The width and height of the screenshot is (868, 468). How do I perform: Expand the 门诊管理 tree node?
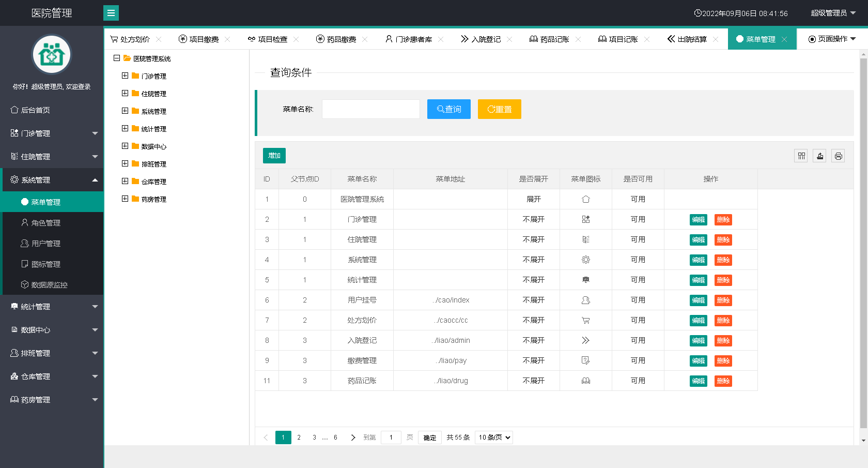(125, 76)
